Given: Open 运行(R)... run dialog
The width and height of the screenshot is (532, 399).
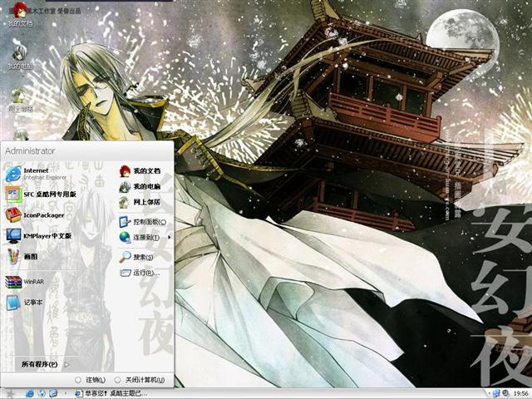Looking at the screenshot, I should (140, 273).
